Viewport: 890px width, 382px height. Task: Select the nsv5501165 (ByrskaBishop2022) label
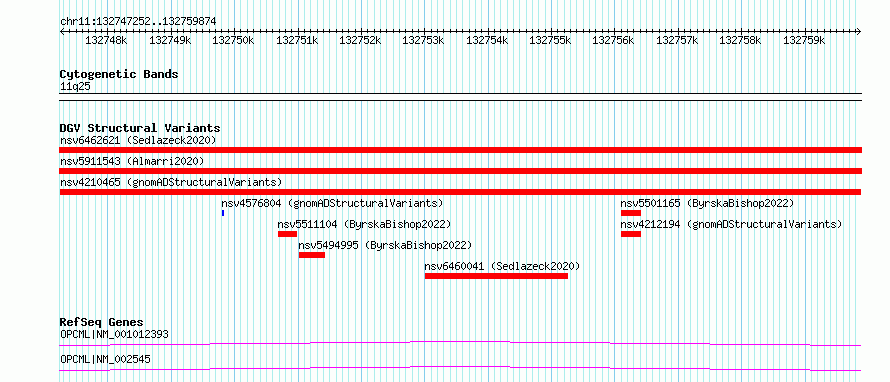[x=707, y=203]
